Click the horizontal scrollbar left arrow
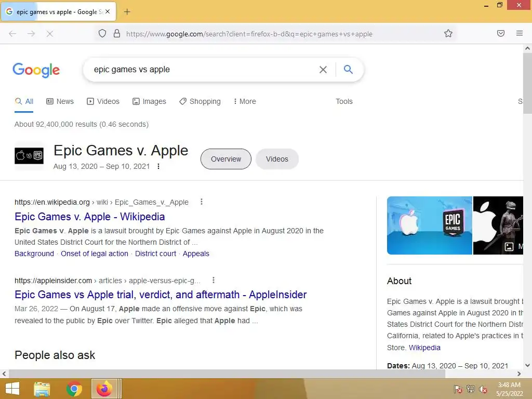This screenshot has height=399, width=532. point(4,374)
